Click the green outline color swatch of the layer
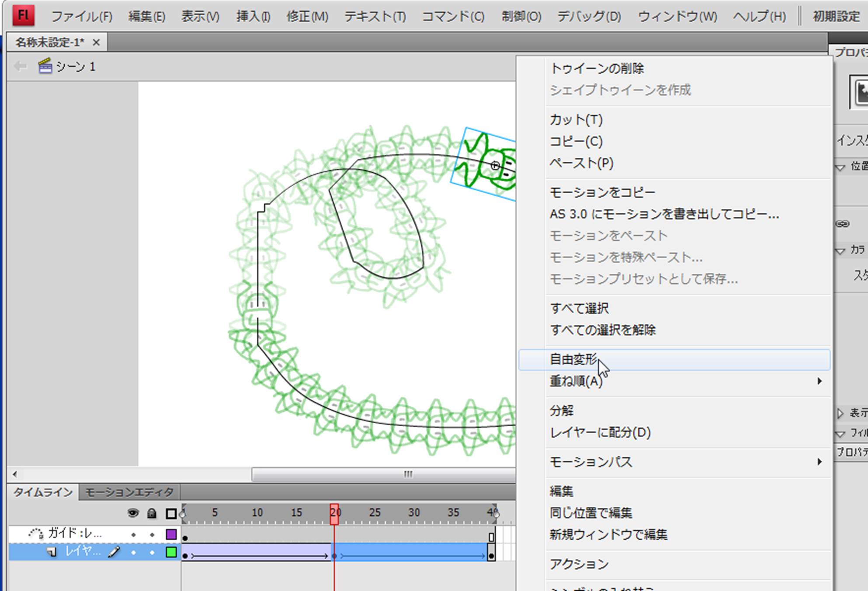This screenshot has height=591, width=868. 171,552
